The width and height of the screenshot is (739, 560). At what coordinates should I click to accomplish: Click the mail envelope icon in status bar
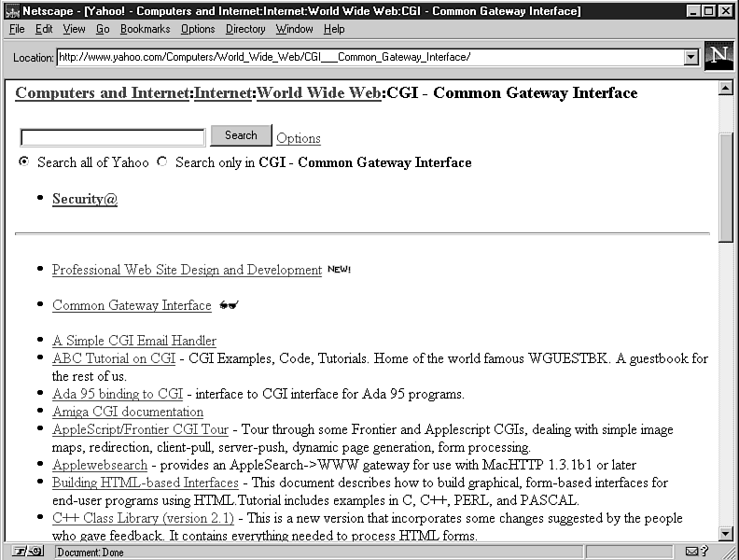(691, 551)
